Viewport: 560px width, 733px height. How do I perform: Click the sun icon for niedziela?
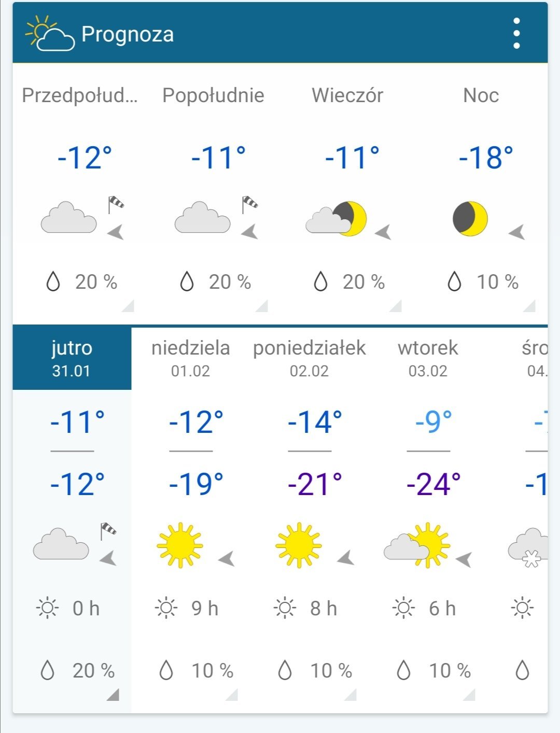[179, 545]
